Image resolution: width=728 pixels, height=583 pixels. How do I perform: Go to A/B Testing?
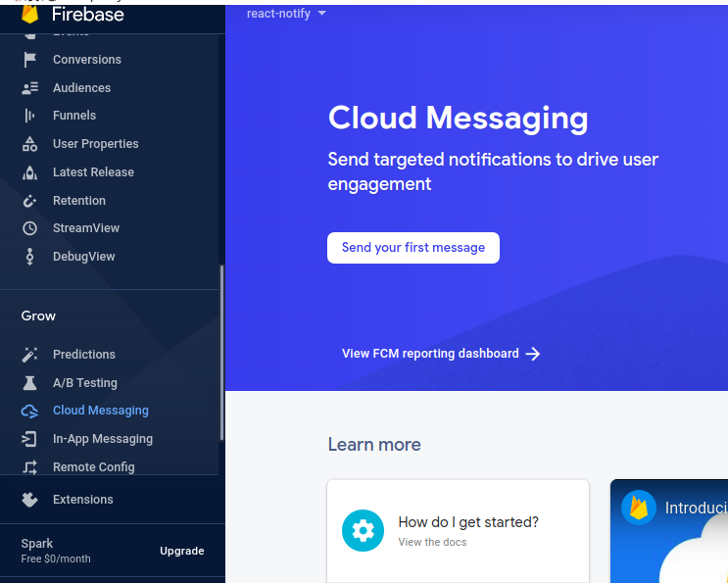85,383
